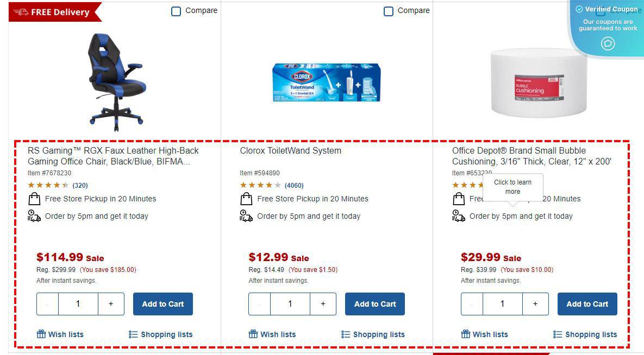Image resolution: width=644 pixels, height=355 pixels.
Task: Click the quantity input for Bubble Cushioning
Action: pyautogui.click(x=502, y=304)
